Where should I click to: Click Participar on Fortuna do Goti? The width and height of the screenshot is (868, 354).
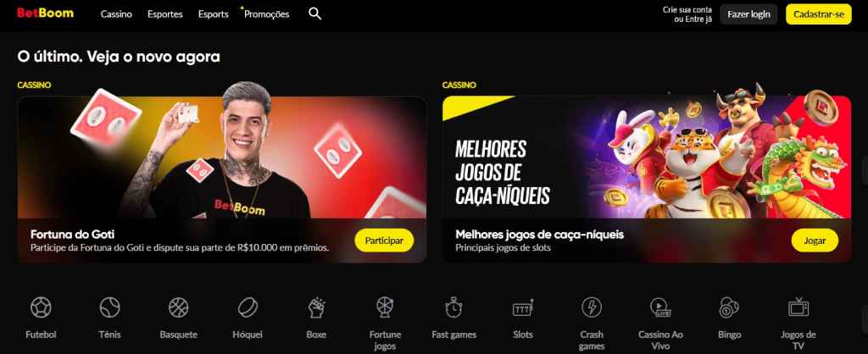coord(384,241)
